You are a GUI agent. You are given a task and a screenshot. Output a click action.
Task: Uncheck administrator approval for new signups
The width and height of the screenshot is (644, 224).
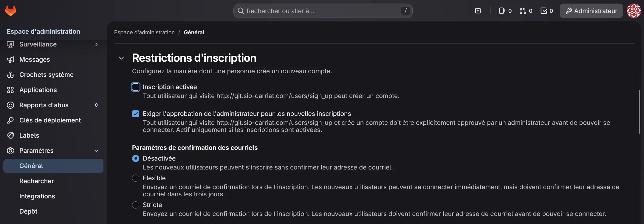pyautogui.click(x=136, y=114)
